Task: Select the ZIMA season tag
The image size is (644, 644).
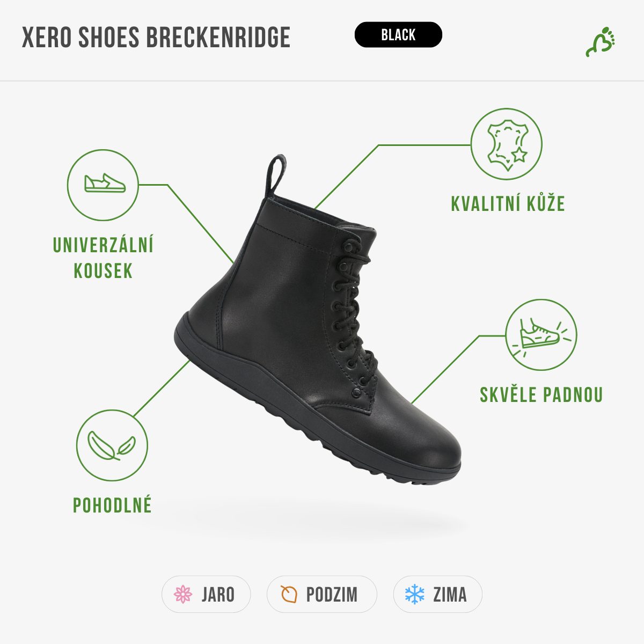Action: pyautogui.click(x=438, y=594)
